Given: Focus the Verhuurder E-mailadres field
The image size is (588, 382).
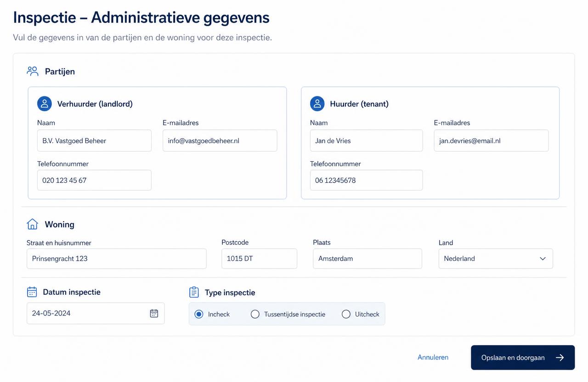Looking at the screenshot, I should 220,140.
